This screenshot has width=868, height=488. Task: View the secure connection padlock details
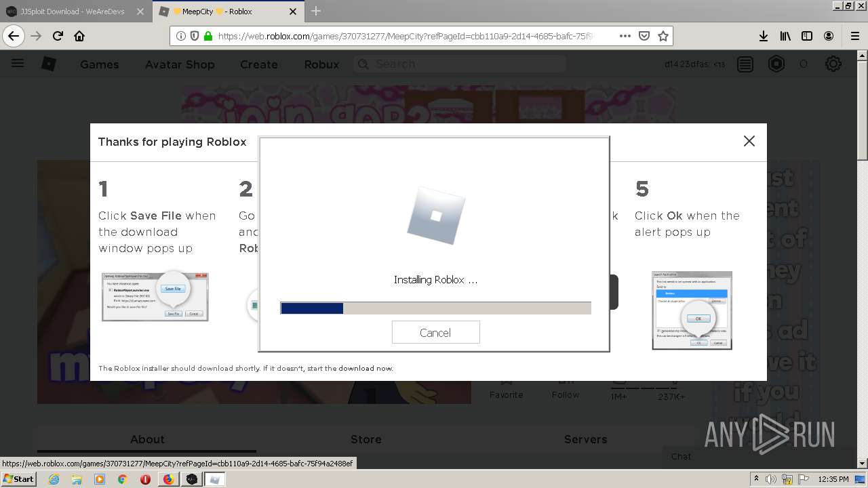point(208,36)
